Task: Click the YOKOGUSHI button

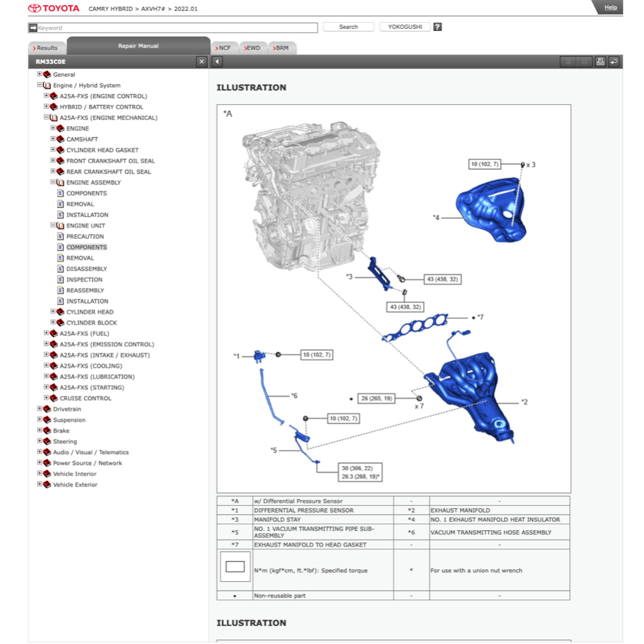Action: tap(404, 27)
